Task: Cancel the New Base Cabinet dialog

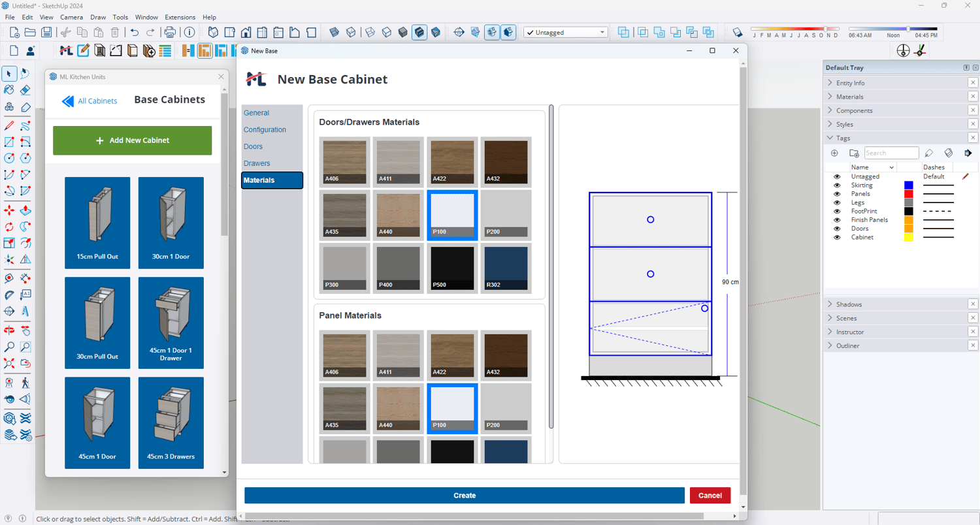Action: click(x=710, y=496)
